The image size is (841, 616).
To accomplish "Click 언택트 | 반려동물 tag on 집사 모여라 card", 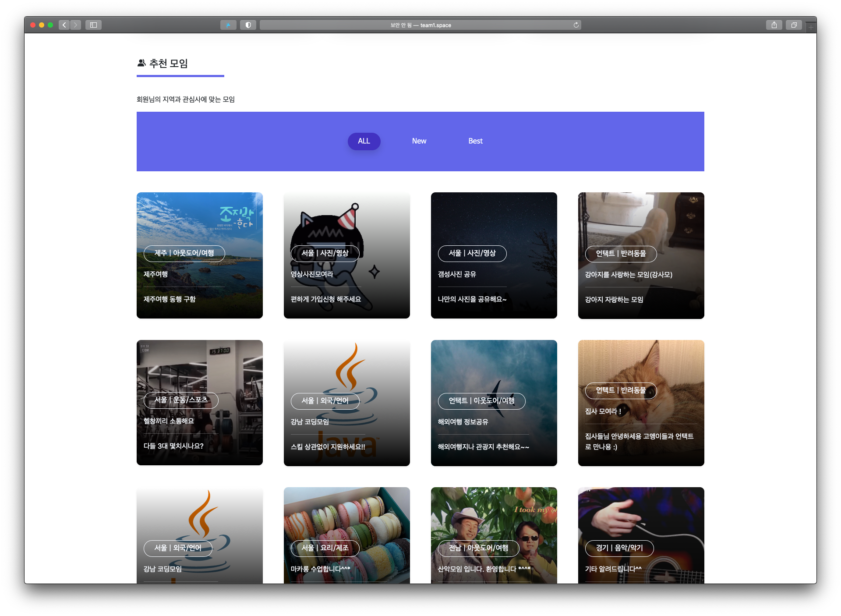I will [x=621, y=390].
